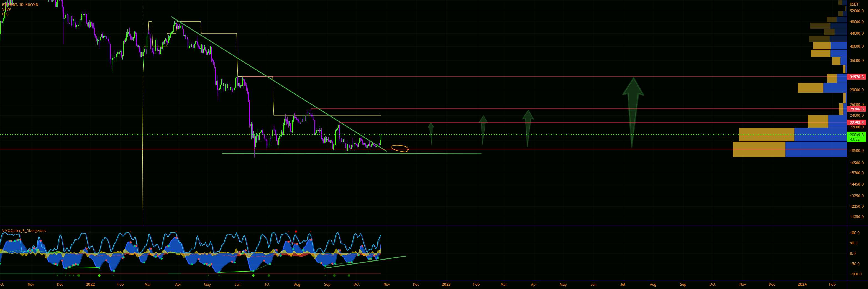868x289 pixels.
Task: Select the horizontal green support line drawing
Action: [x=352, y=154]
